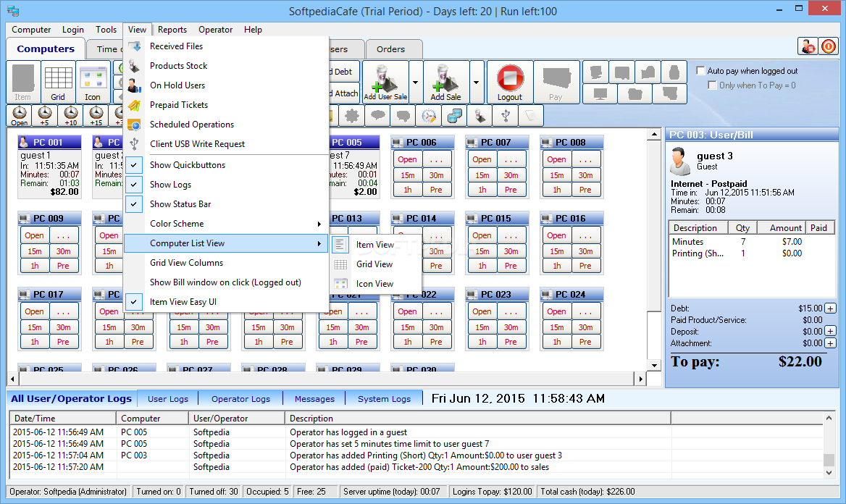846x504 pixels.
Task: Click 30m button on PC 024
Action: click(585, 327)
